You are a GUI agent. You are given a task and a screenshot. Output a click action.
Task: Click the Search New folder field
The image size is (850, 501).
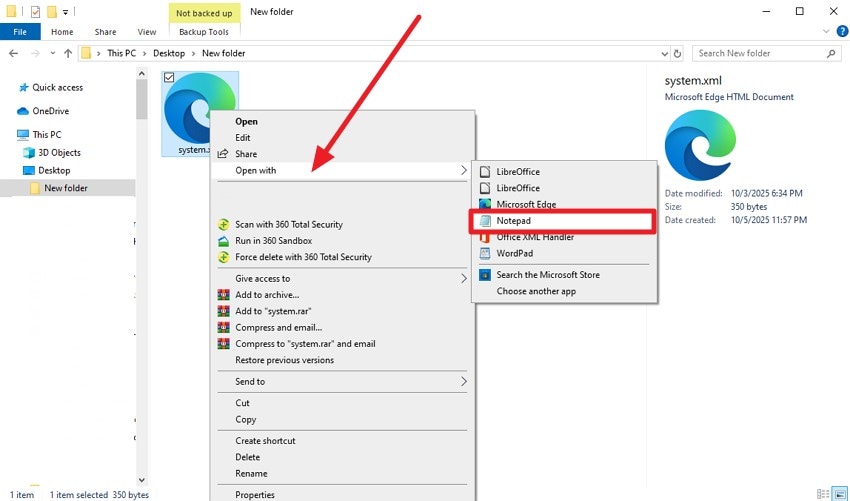pos(767,53)
